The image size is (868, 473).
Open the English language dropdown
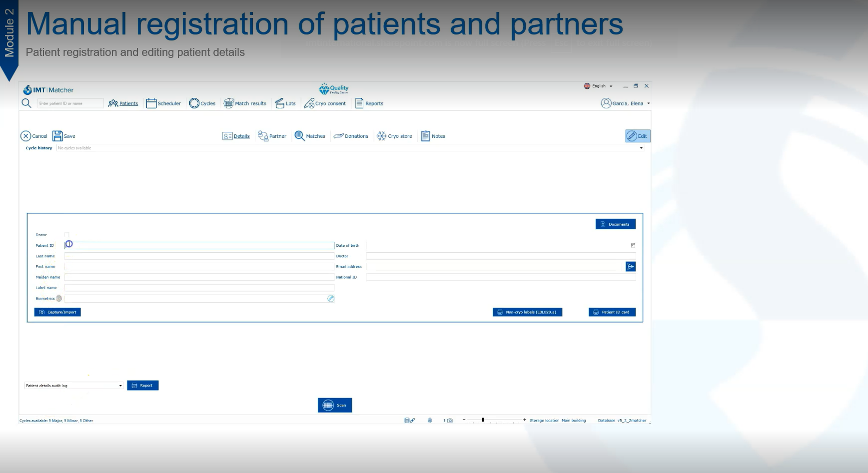pyautogui.click(x=598, y=86)
